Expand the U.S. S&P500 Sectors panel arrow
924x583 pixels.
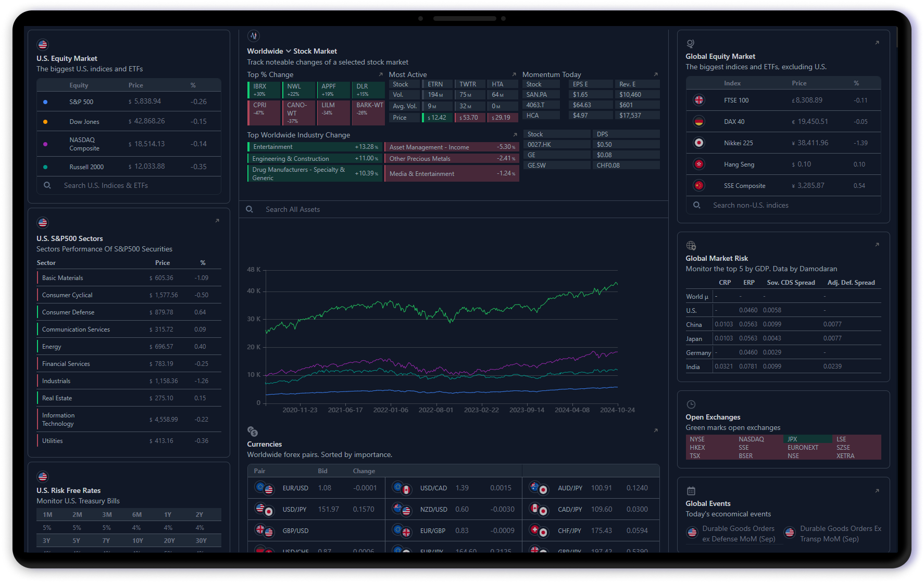(x=217, y=221)
